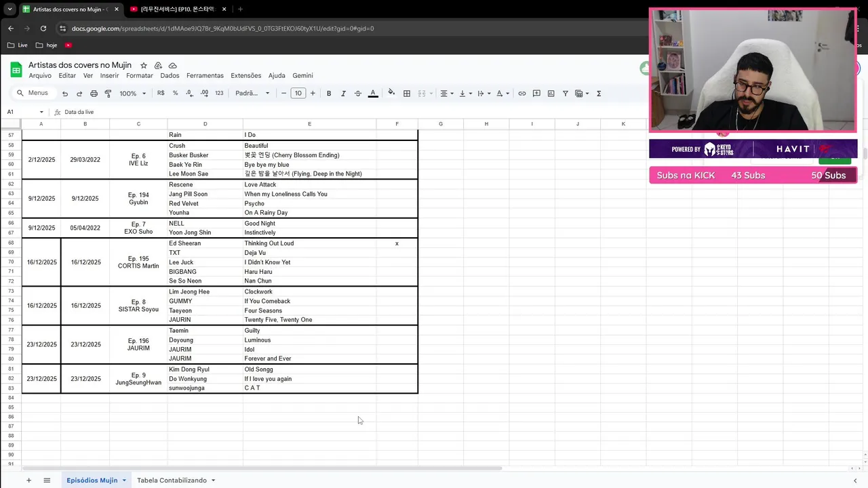868x488 pixels.
Task: Decrease decimal places
Action: click(x=189, y=94)
